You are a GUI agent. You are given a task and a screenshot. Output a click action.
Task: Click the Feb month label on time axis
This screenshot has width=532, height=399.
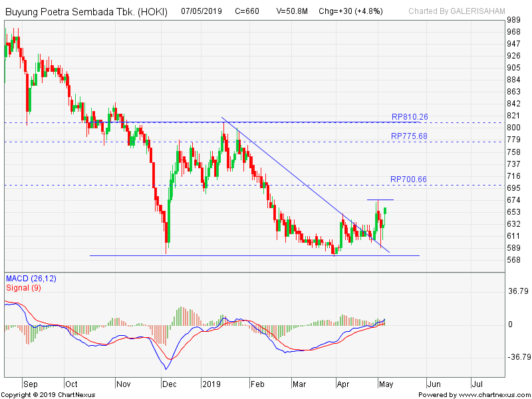click(257, 384)
